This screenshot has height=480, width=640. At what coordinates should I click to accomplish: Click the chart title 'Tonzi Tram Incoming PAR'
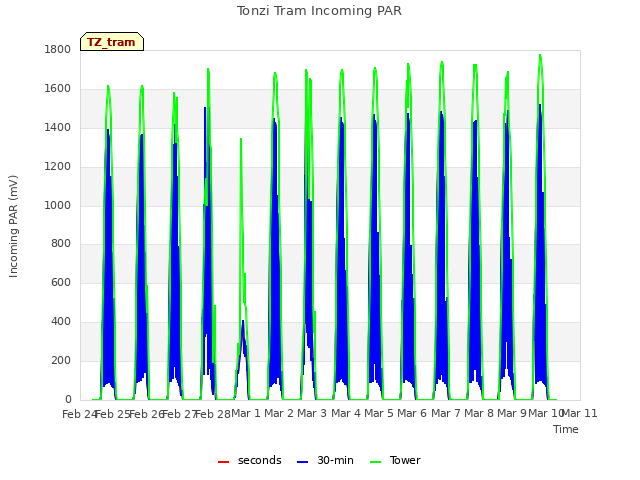pos(319,11)
